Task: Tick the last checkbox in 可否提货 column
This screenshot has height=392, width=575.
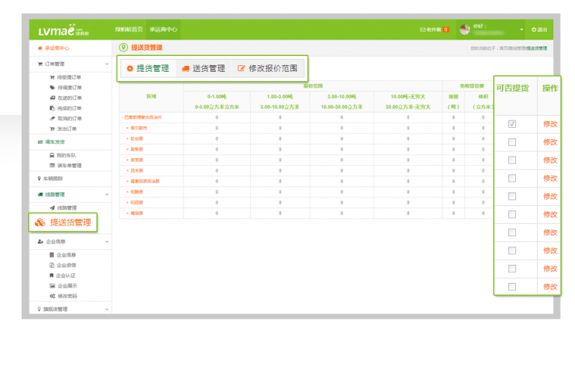Action: pos(512,286)
